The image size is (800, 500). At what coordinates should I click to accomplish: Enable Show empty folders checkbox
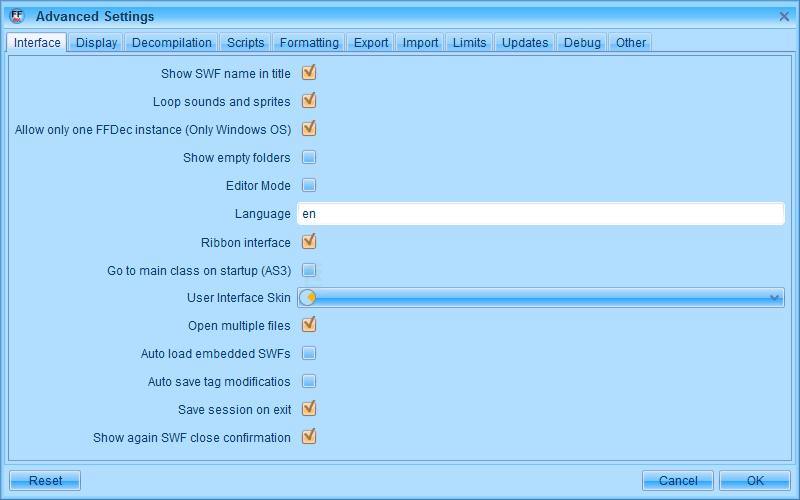coord(309,157)
